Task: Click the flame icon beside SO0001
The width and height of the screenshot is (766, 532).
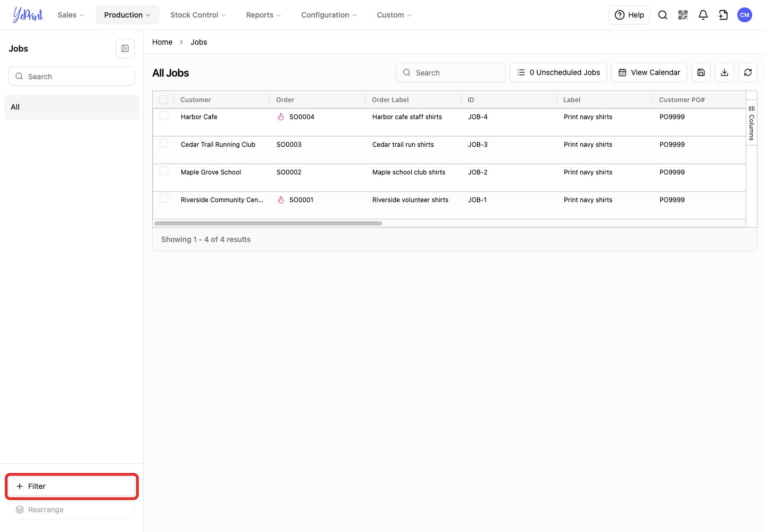Action: pos(281,199)
